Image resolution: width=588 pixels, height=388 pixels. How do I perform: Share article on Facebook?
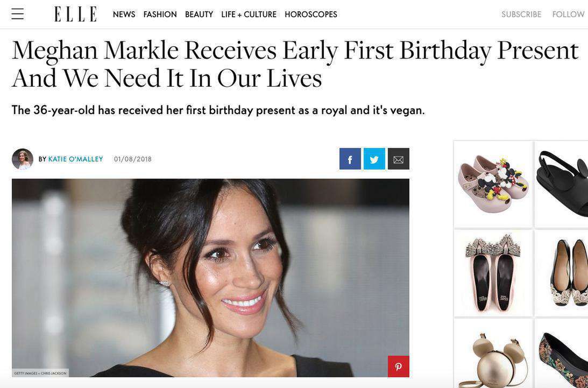tap(350, 159)
